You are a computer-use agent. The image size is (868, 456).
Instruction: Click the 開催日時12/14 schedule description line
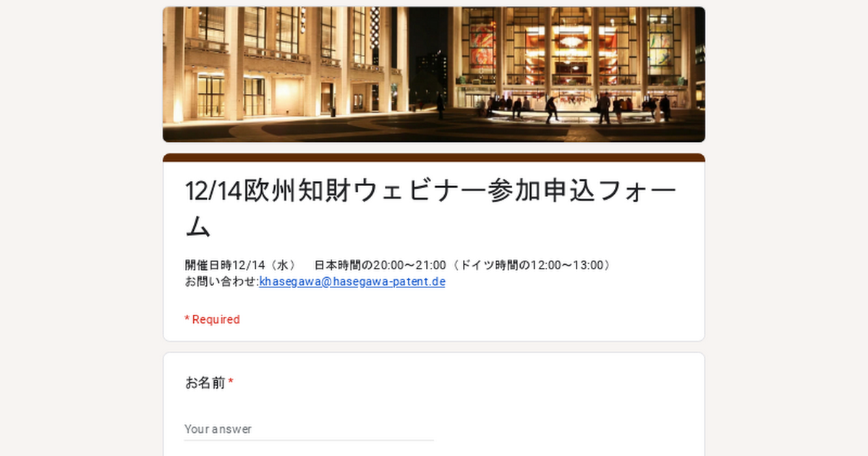[x=398, y=265]
